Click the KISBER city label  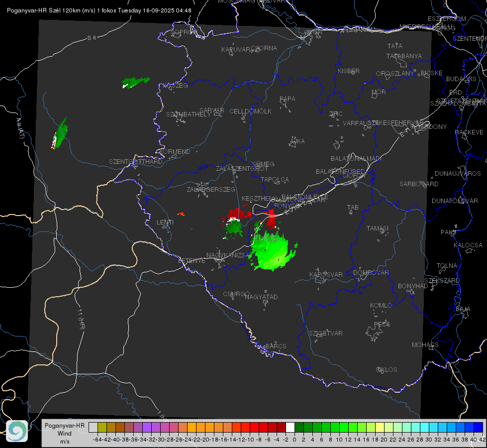coord(349,71)
